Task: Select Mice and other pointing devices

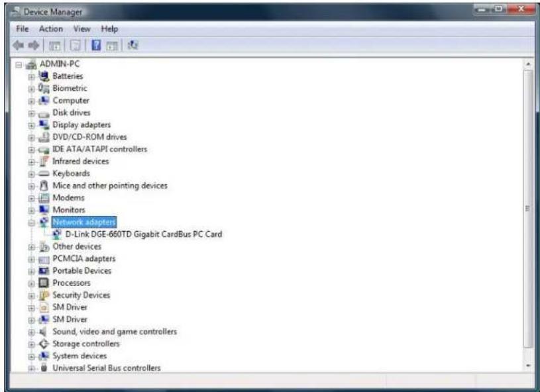Action: coord(110,186)
